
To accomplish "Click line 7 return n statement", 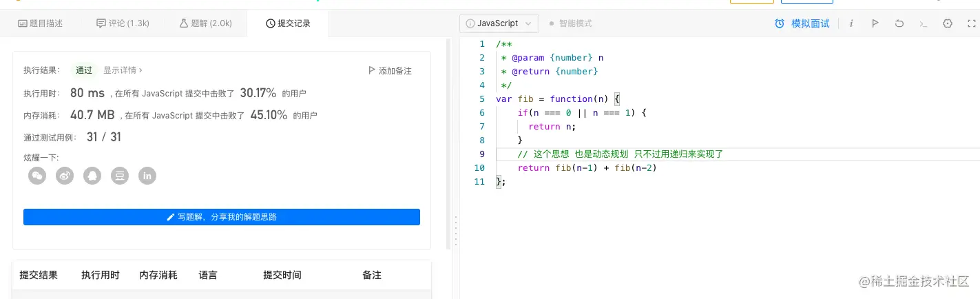I will click(x=552, y=126).
